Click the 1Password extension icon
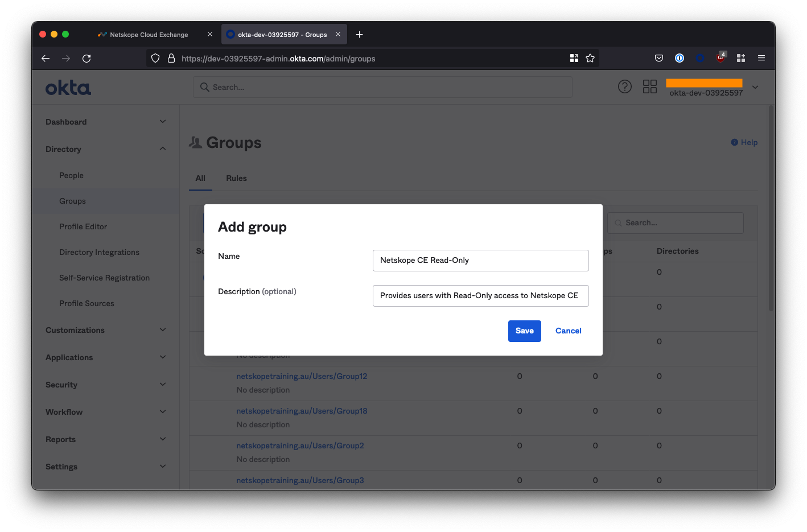The image size is (807, 532). (679, 58)
